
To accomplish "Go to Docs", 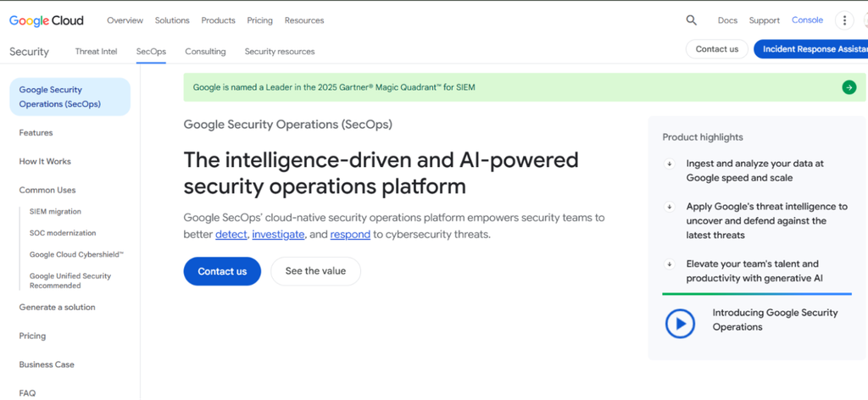I will tap(727, 20).
